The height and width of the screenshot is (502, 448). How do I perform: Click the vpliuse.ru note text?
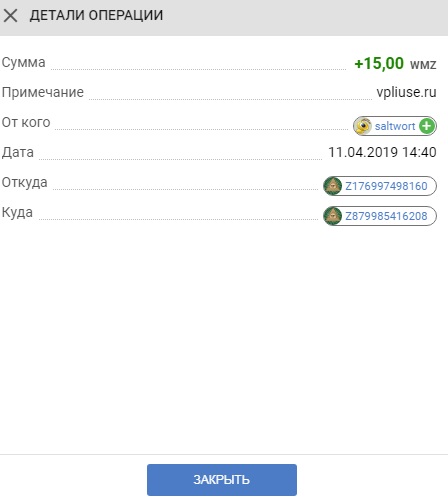[406, 92]
